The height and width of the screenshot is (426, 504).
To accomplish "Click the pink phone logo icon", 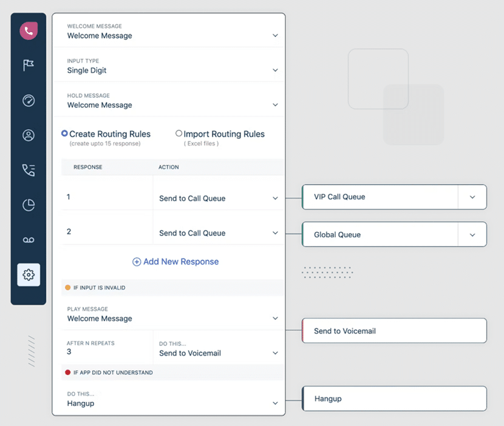I will coord(29,30).
